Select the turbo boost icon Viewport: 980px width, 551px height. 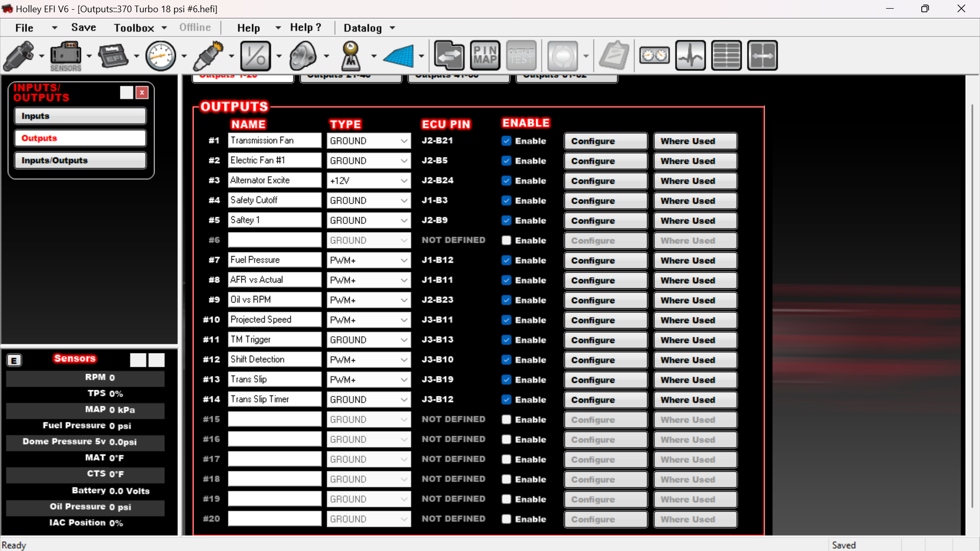(x=303, y=56)
